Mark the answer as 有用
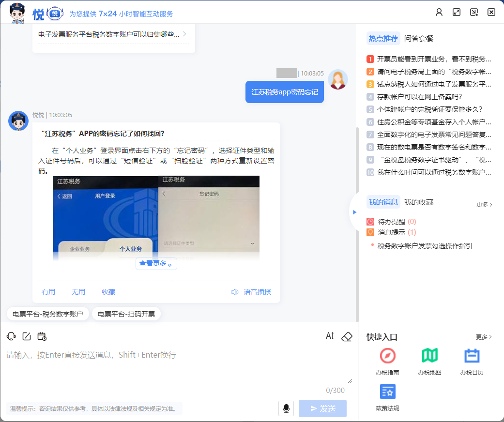504x422 pixels. click(48, 292)
